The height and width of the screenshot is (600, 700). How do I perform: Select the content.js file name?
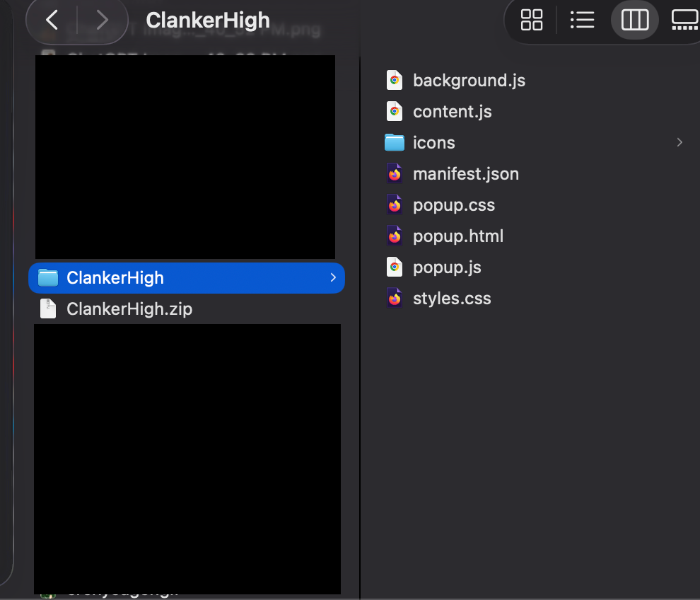(x=453, y=112)
